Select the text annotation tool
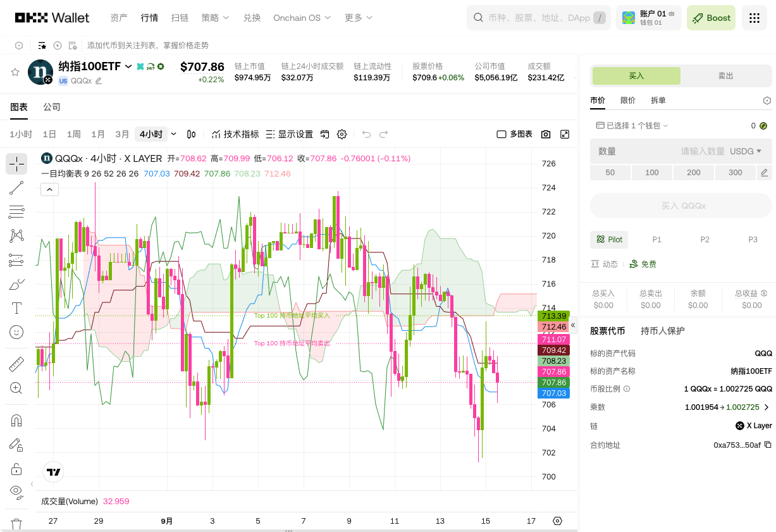 [x=16, y=308]
